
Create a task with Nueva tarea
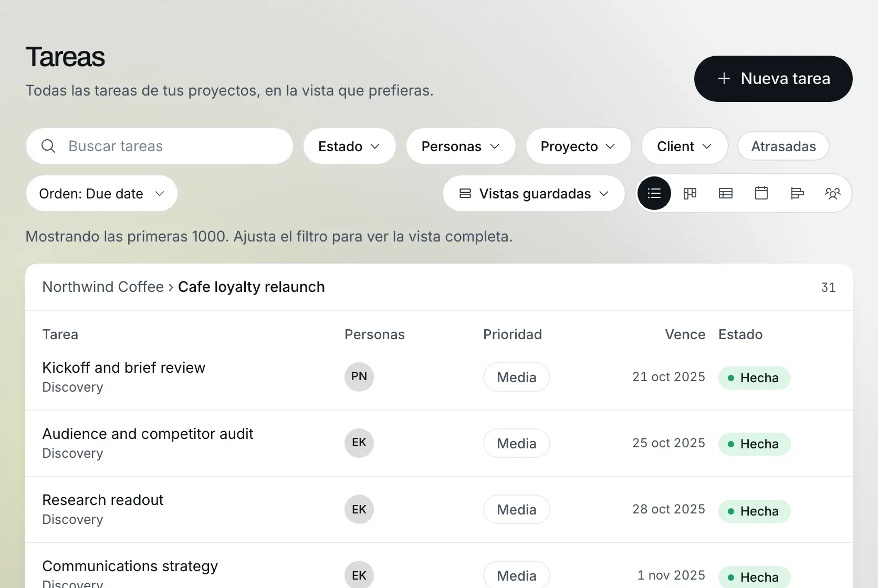(x=774, y=79)
